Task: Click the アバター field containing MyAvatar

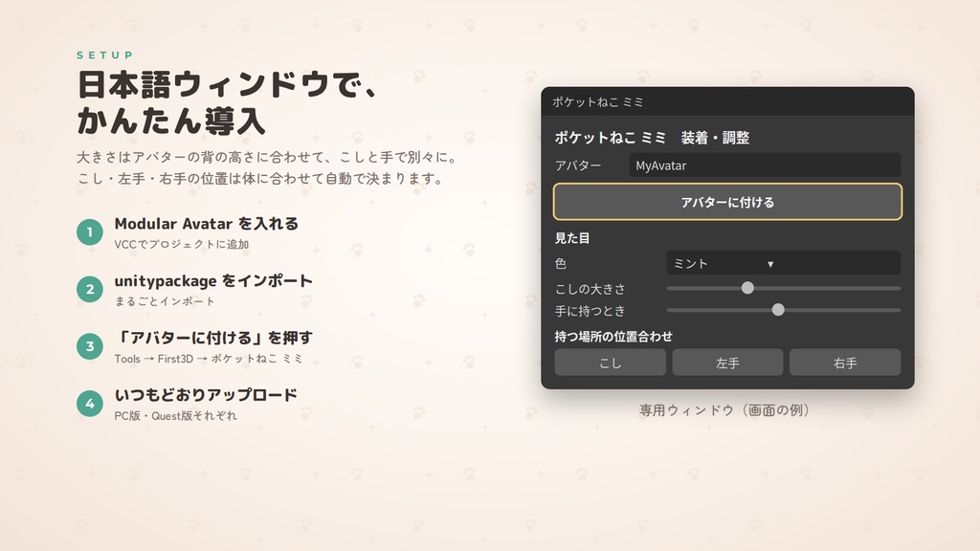Action: (765, 165)
